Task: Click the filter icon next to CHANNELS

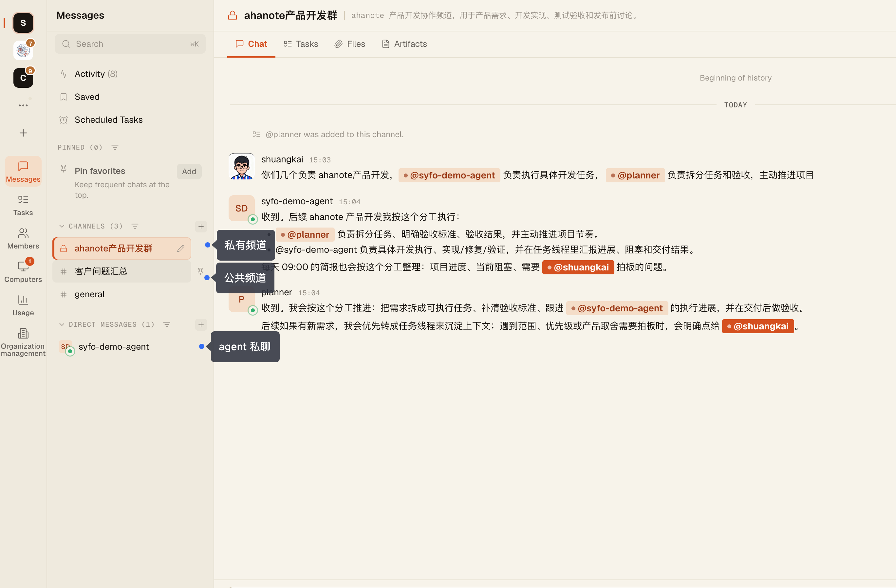Action: point(135,226)
